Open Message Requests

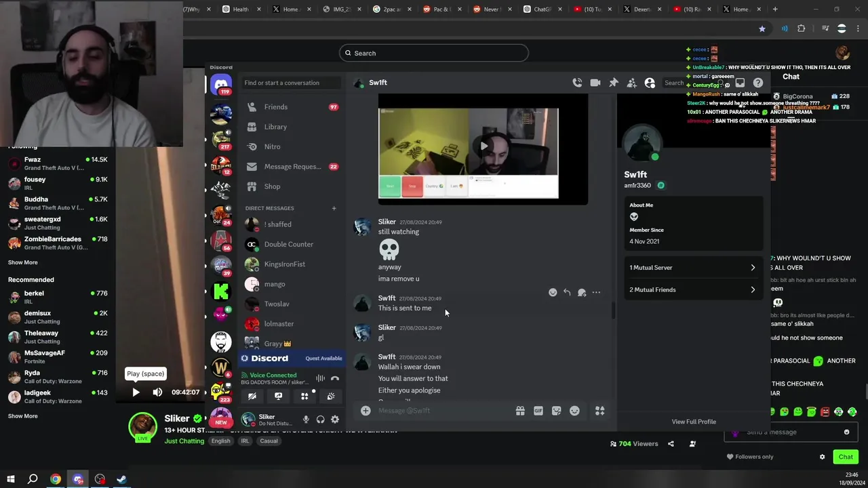pyautogui.click(x=292, y=167)
